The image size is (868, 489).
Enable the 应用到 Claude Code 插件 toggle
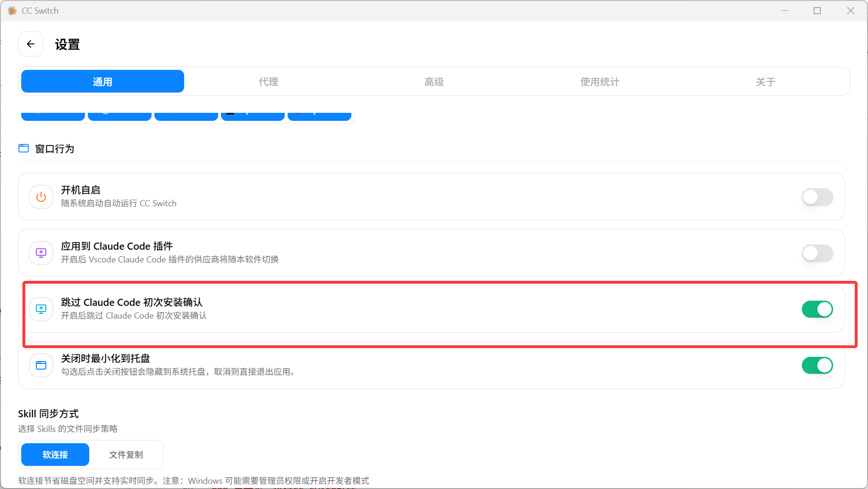click(817, 253)
